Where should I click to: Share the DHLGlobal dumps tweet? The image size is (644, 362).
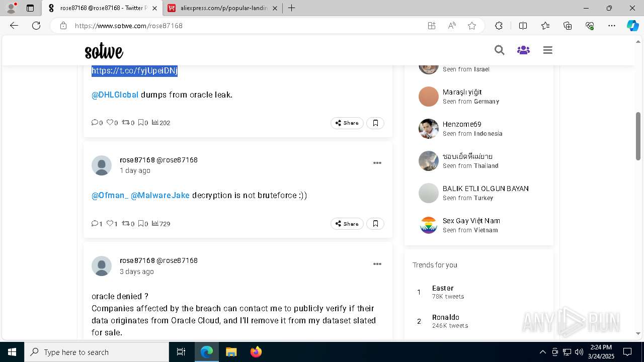(347, 123)
